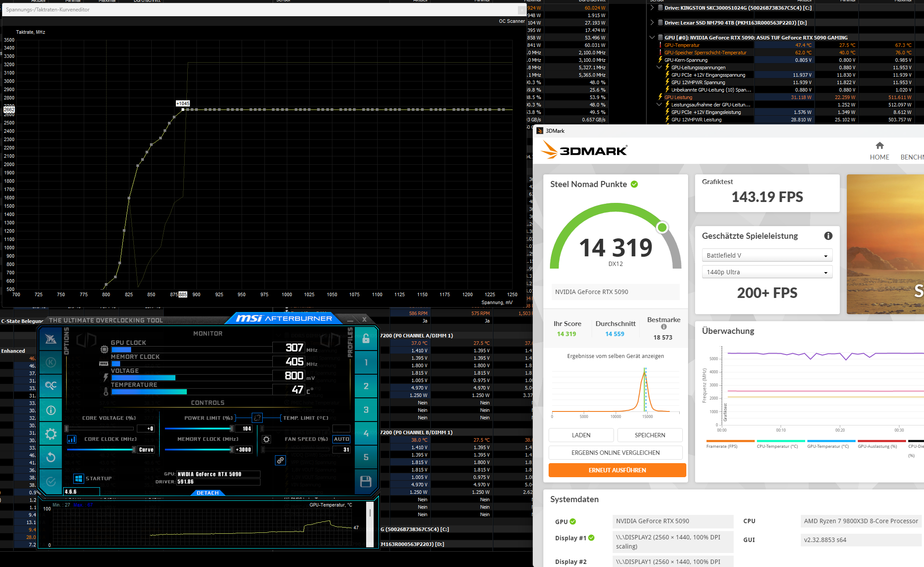Viewport: 924px width, 567px height.
Task: Toggle the profile lock icon in Afterburner
Action: (x=366, y=338)
